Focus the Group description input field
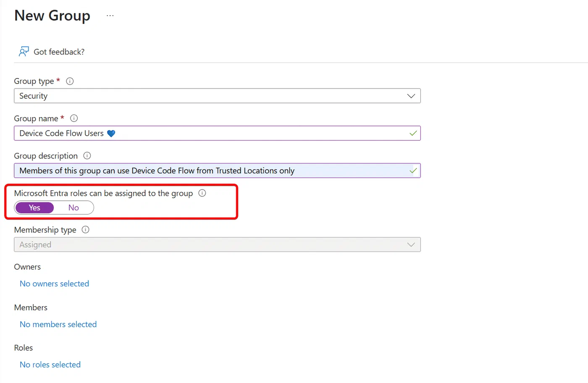The image size is (588, 383). (217, 171)
